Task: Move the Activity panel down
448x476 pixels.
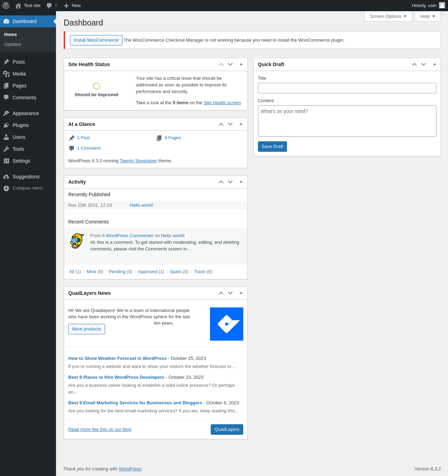Action: pos(230,182)
